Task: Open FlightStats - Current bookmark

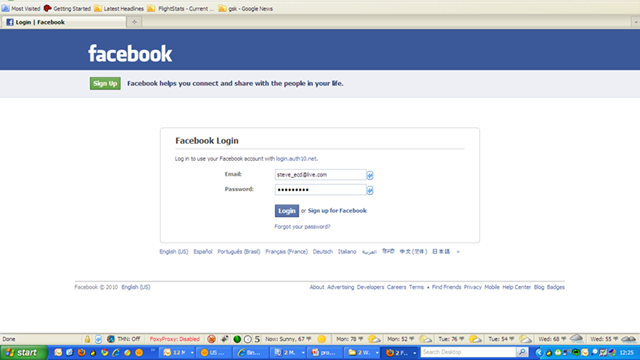Action: (x=180, y=8)
